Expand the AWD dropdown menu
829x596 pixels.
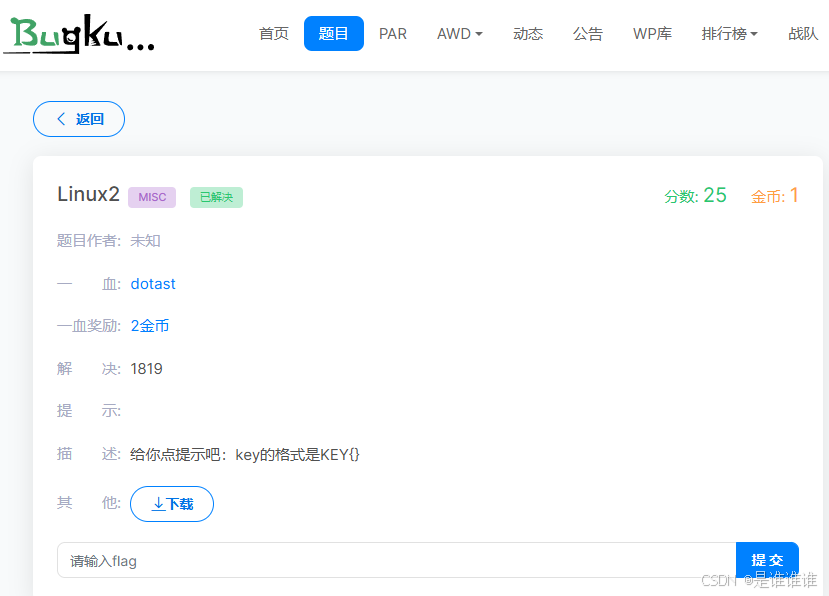[459, 33]
